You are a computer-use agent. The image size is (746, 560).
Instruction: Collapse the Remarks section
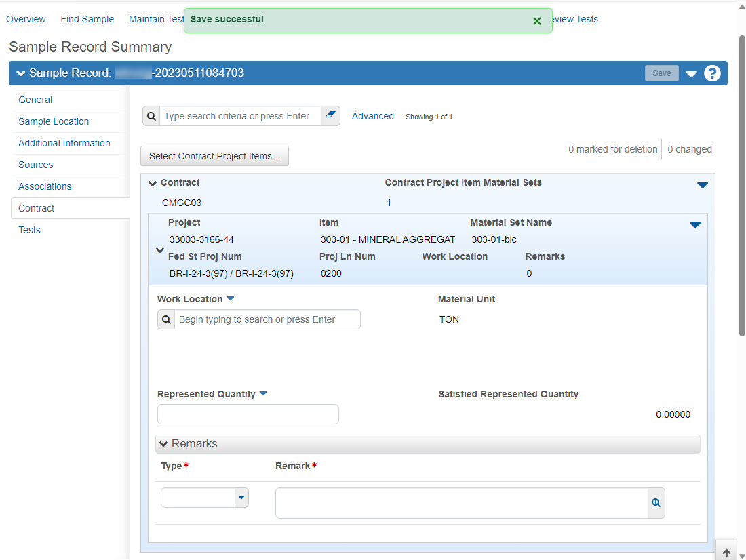[x=163, y=444]
